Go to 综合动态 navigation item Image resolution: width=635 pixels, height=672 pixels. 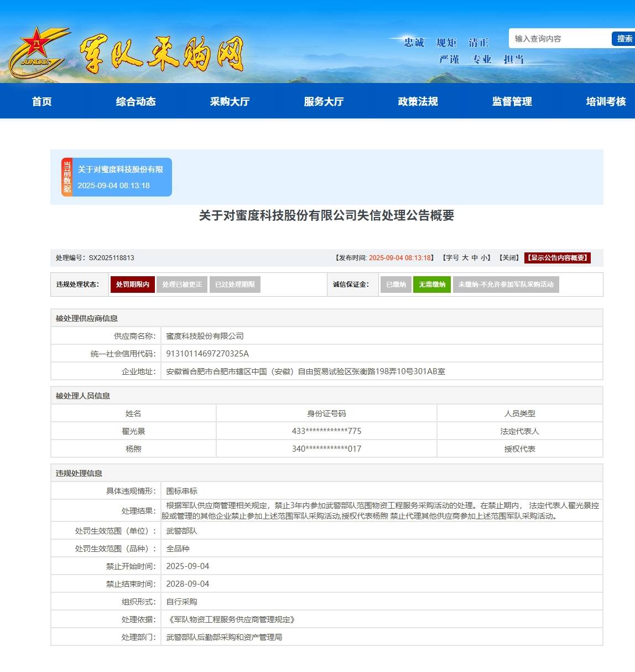click(x=136, y=101)
